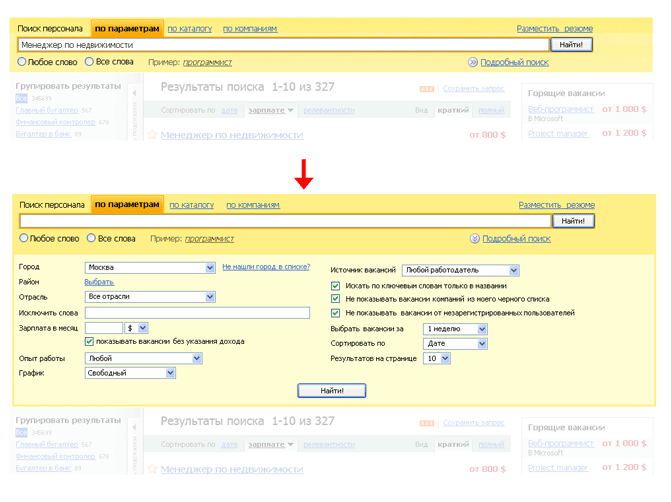Open the salary currency $ dropdown
This screenshot has height=502, width=671.
click(x=136, y=328)
